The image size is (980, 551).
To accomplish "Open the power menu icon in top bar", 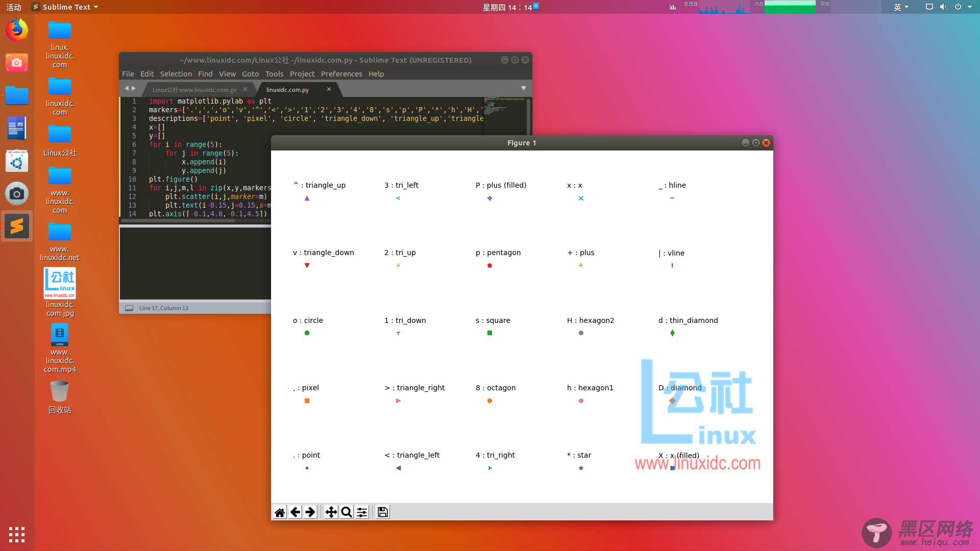I will point(958,7).
